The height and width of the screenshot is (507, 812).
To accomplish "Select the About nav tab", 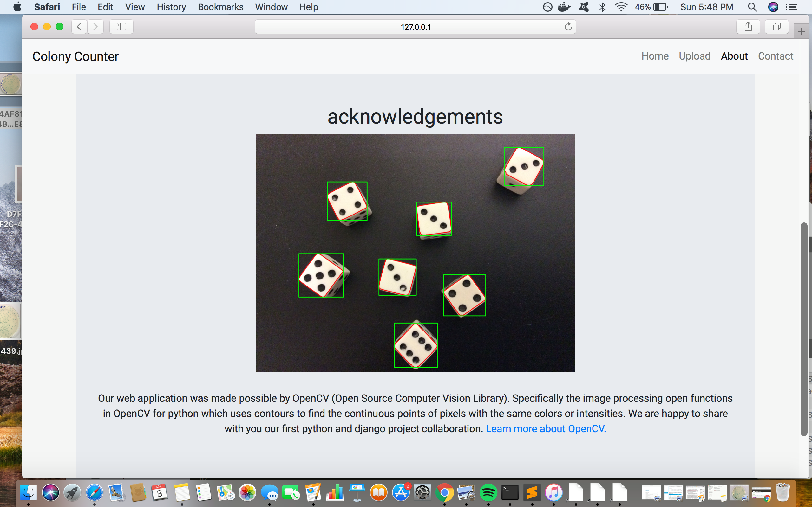I will click(x=734, y=56).
